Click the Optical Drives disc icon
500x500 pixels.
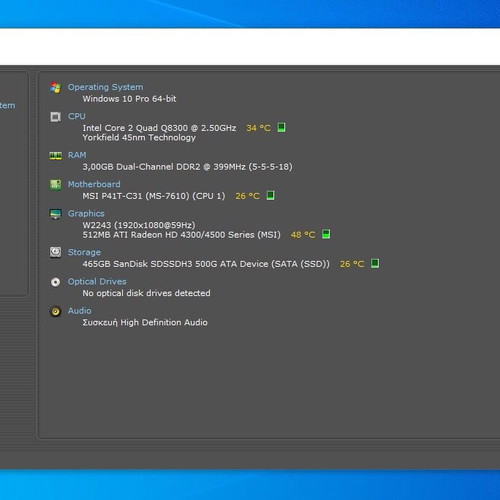pos(55,282)
